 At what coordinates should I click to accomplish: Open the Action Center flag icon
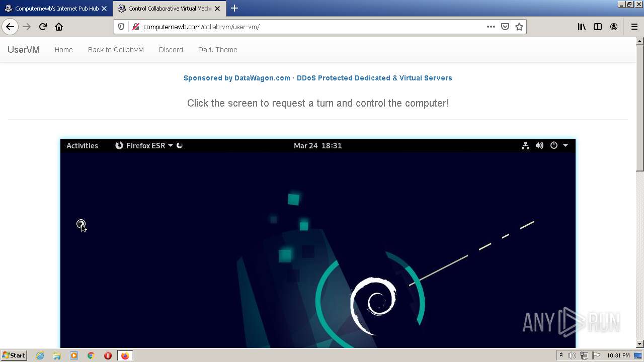(596, 355)
